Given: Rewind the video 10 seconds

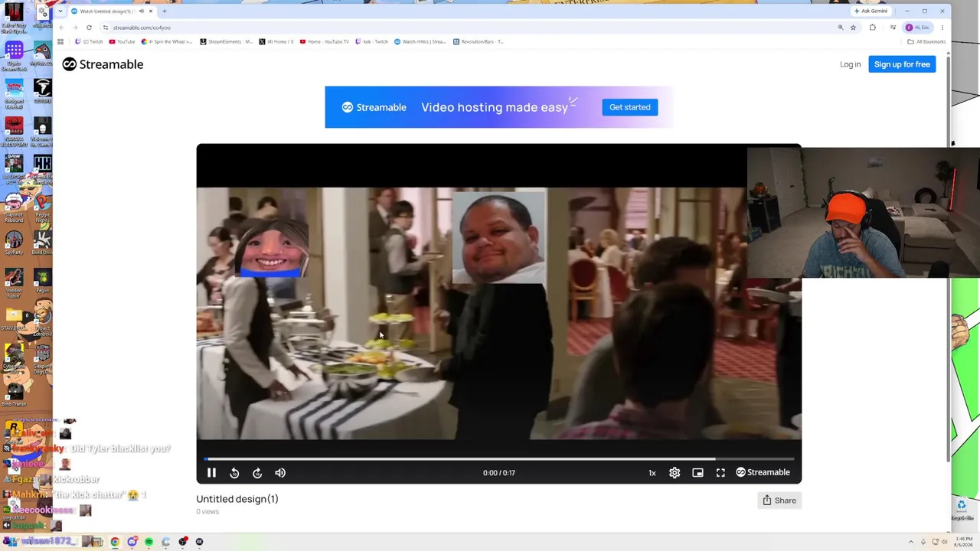Looking at the screenshot, I should coord(234,473).
